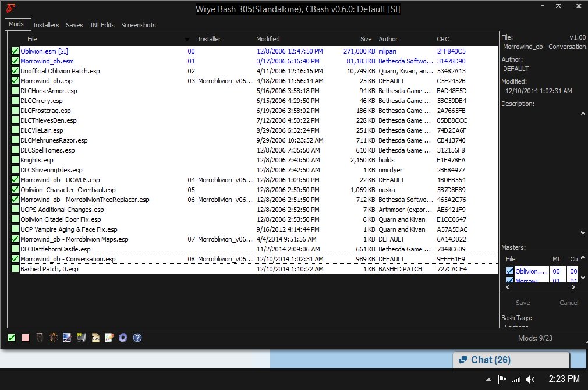Enable Knights.esp checkbox
Viewport: 588px width, 390px height.
15,160
